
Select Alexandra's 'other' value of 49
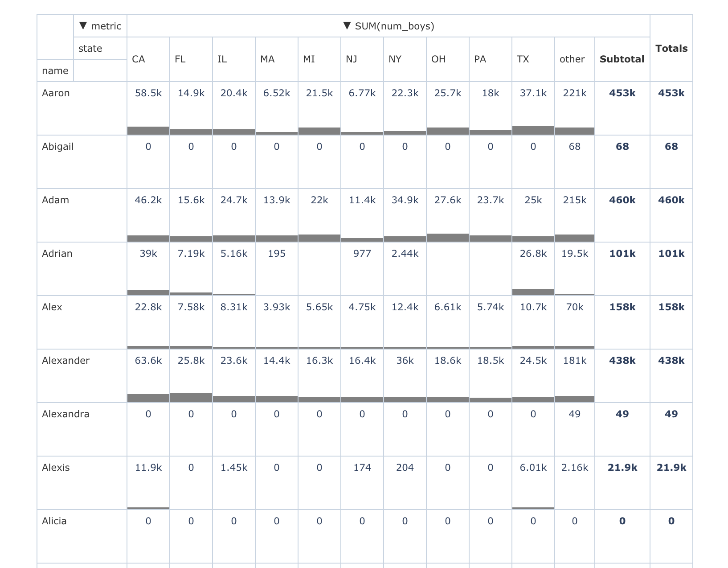tap(574, 414)
